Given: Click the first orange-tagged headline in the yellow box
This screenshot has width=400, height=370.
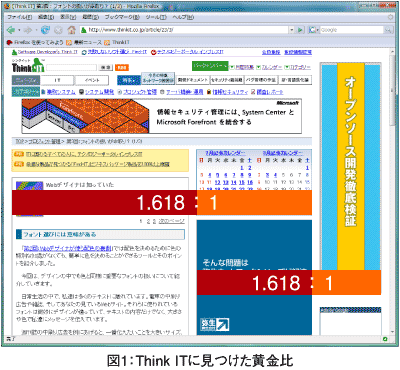Looking at the screenshot, I should [x=84, y=154].
